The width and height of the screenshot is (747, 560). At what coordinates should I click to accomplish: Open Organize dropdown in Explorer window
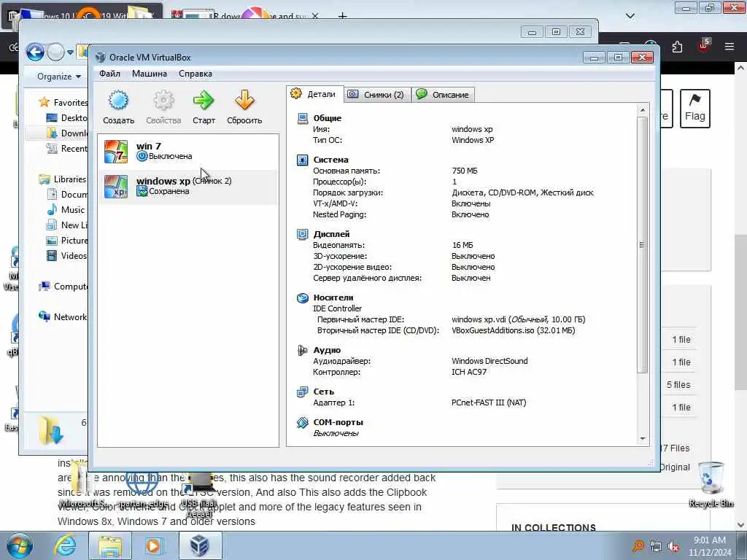coord(59,77)
